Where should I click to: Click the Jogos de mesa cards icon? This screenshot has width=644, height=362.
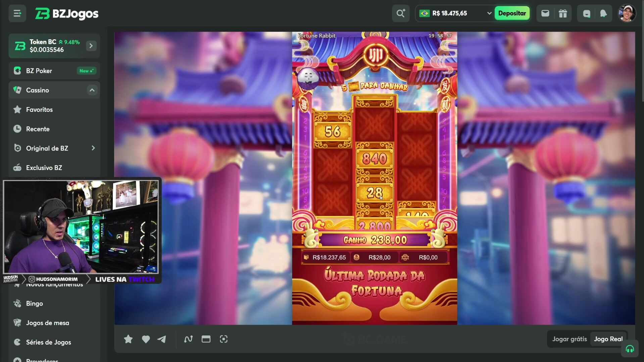click(17, 323)
